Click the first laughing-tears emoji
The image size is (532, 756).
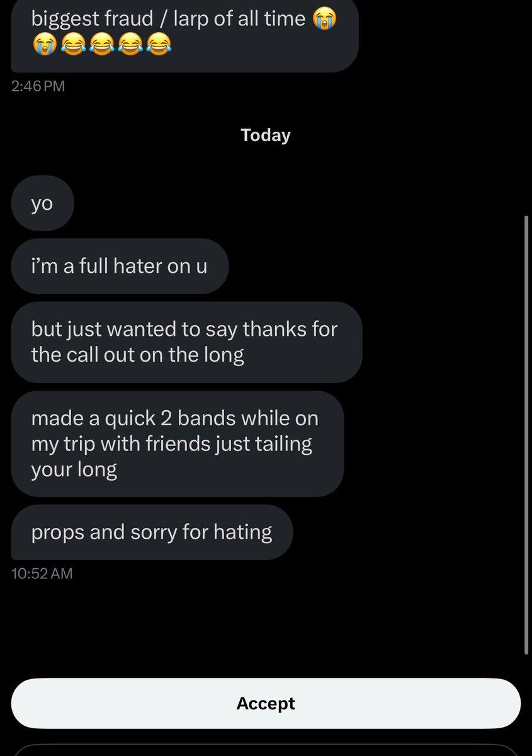[74, 45]
